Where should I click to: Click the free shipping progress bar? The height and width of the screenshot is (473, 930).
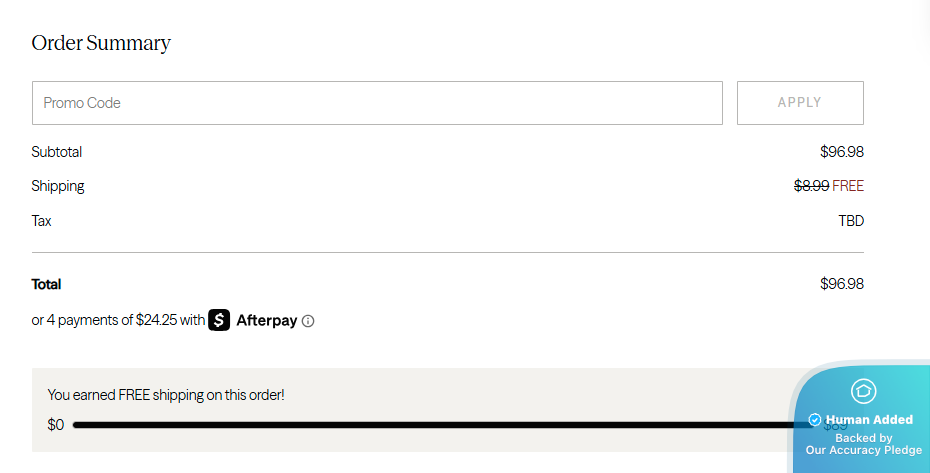click(440, 425)
